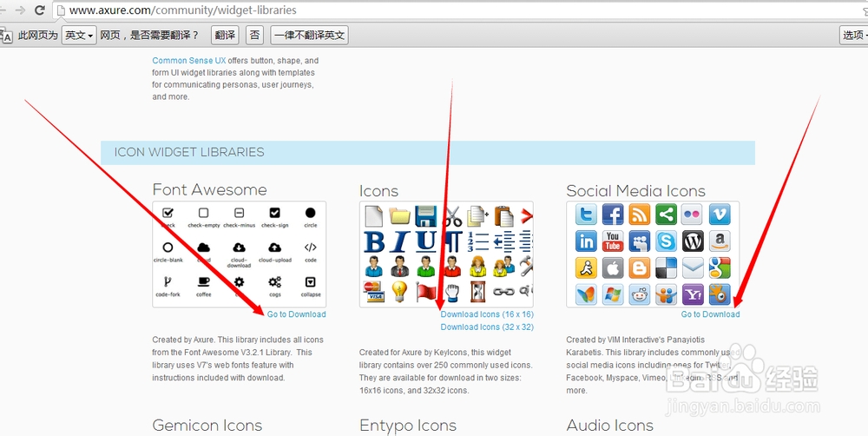Click the check-empty square icon
This screenshot has height=436, width=868.
tap(204, 213)
